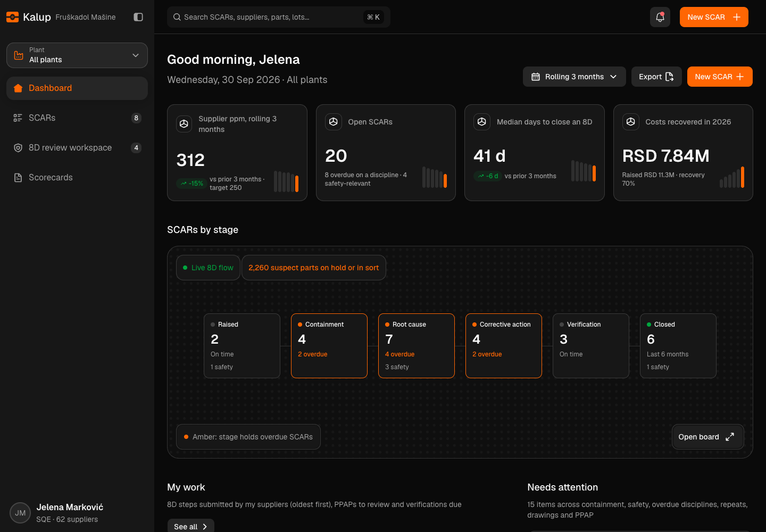Screen dimensions: 766x532
Task: Click the Export button
Action: (x=656, y=77)
